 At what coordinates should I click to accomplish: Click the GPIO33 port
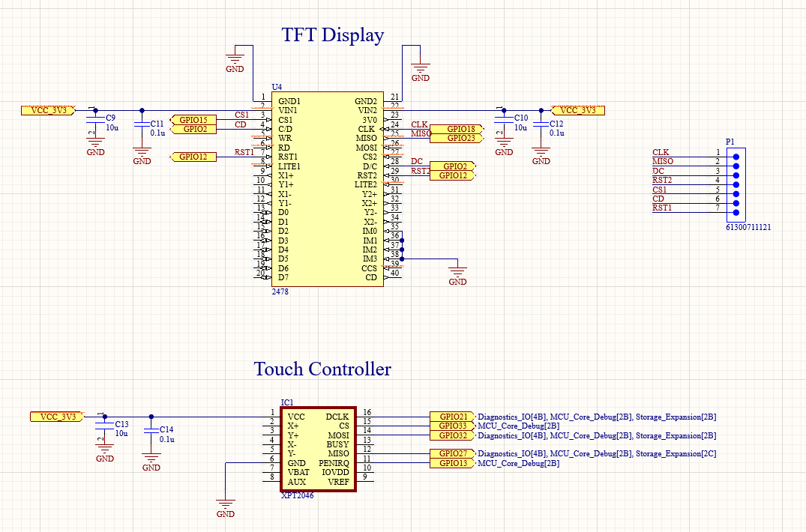452,426
